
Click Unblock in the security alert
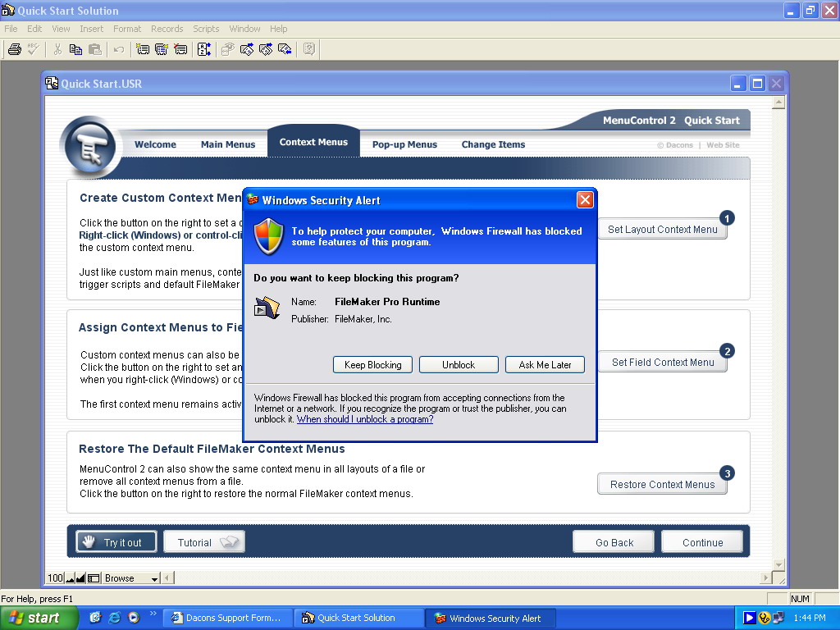pos(459,365)
